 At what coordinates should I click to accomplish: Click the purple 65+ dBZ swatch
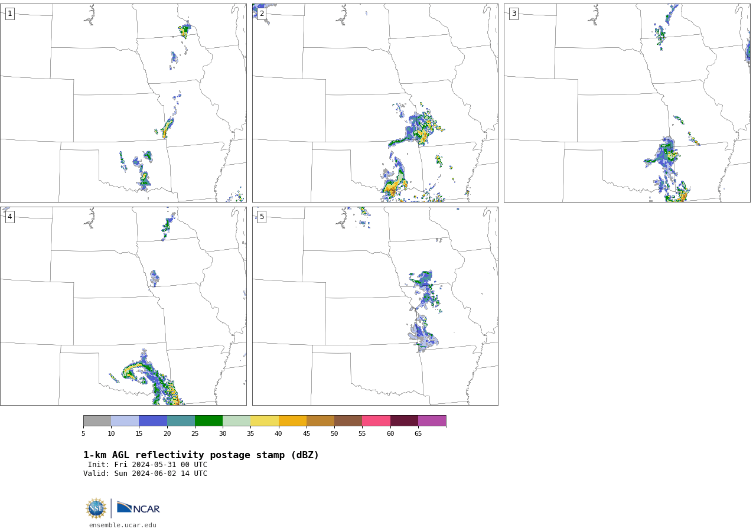[432, 421]
